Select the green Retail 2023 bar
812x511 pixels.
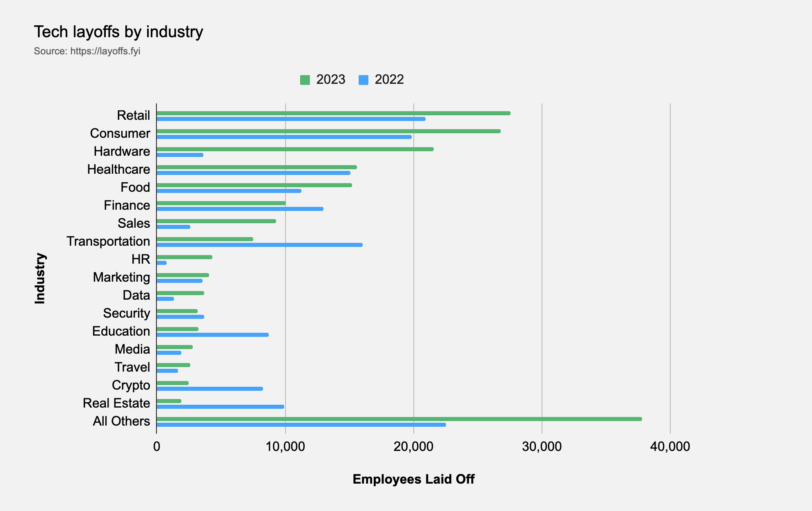pyautogui.click(x=333, y=113)
